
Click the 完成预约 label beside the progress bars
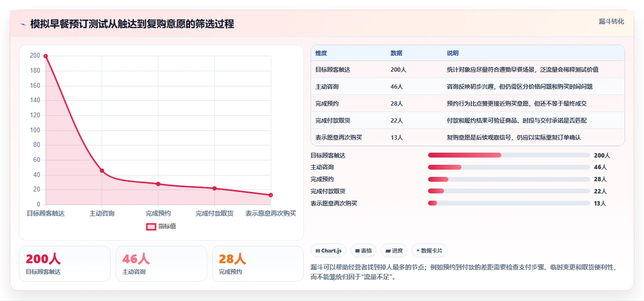pos(322,179)
